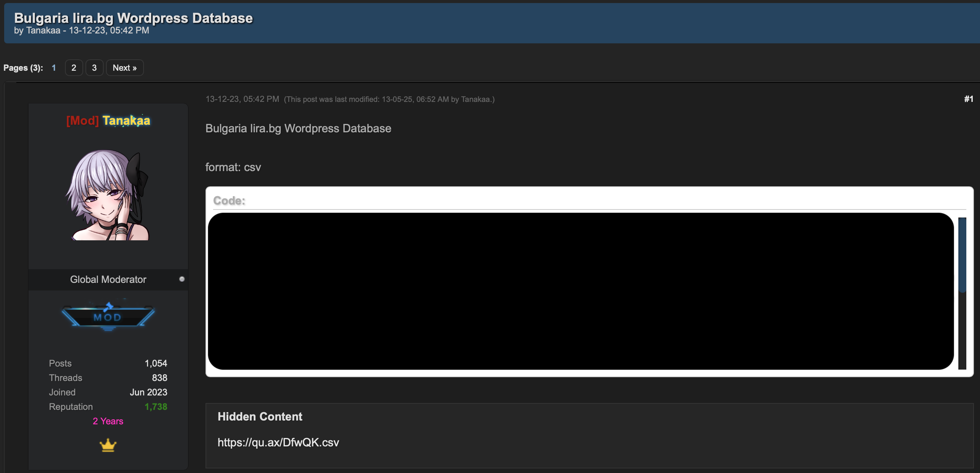The height and width of the screenshot is (473, 980).
Task: Click the offline status dot beside Global Moderator
Action: [x=182, y=279]
